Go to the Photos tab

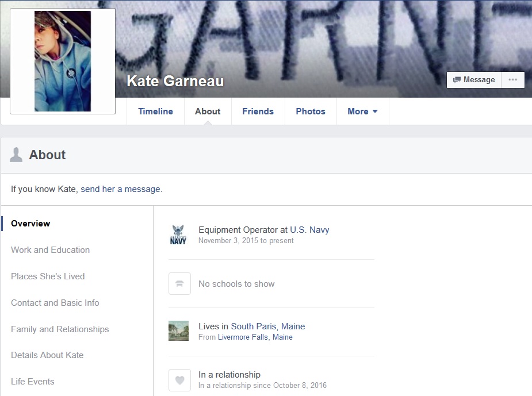coord(311,112)
